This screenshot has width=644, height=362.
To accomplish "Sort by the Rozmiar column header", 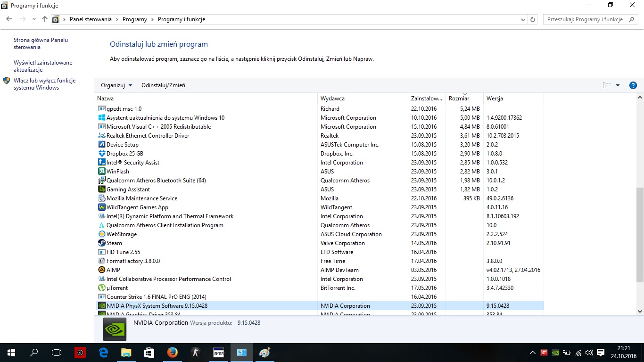I will (464, 99).
